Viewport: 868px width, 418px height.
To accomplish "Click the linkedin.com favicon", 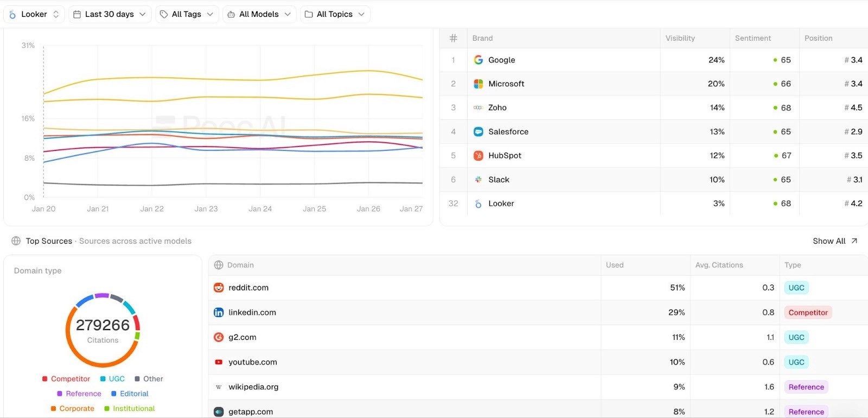I will [x=219, y=312].
